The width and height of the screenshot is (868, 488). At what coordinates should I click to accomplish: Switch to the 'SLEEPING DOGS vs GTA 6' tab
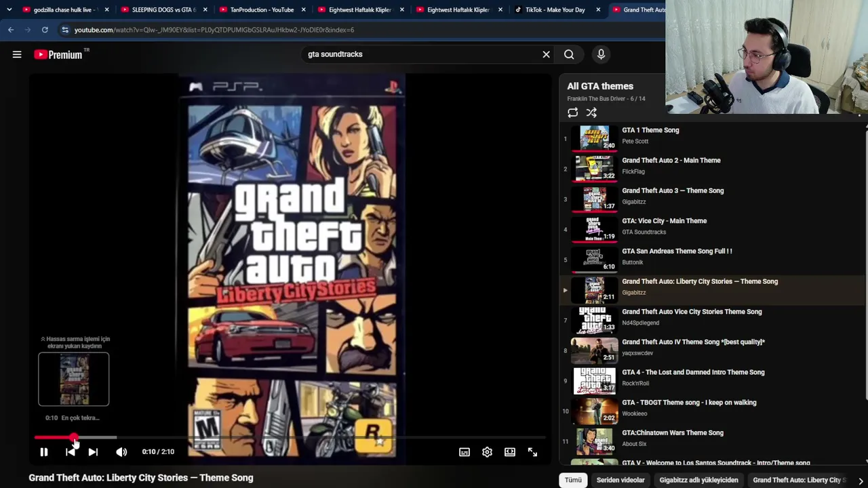coord(163,10)
